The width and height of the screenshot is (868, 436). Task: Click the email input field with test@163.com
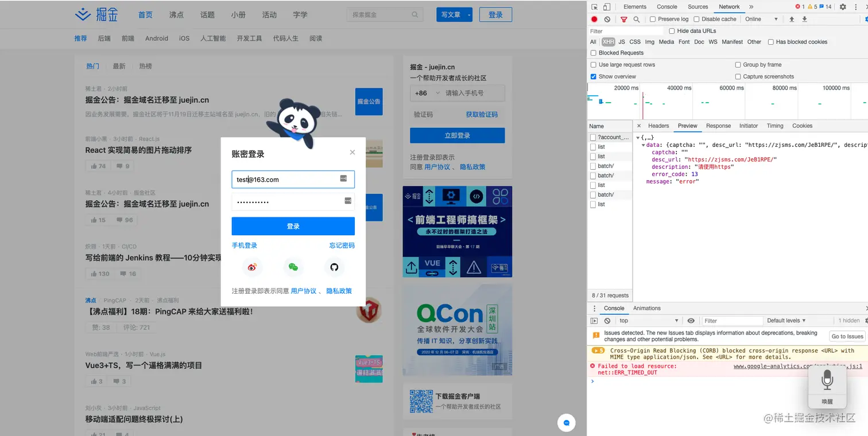tap(293, 179)
